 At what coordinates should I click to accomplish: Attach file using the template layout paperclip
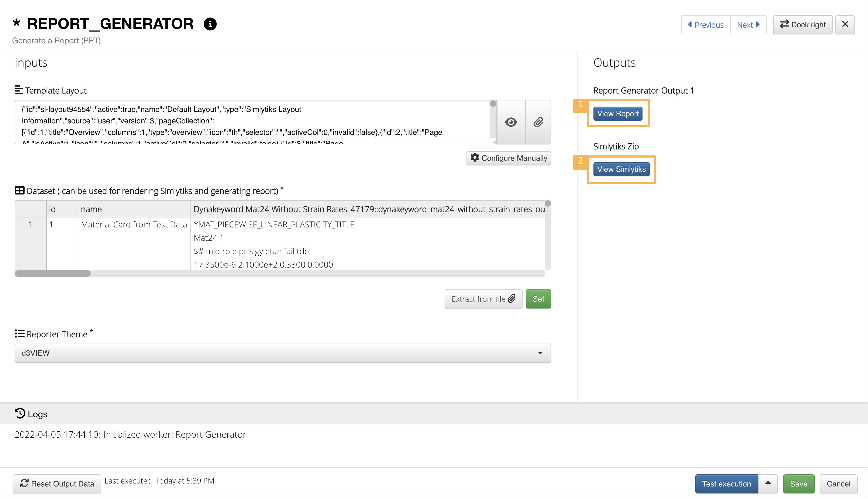coord(538,122)
